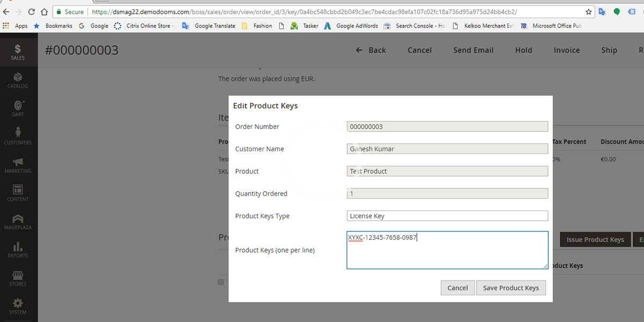644x322 pixels.
Task: Click the Product Keys Type field
Action: click(447, 216)
